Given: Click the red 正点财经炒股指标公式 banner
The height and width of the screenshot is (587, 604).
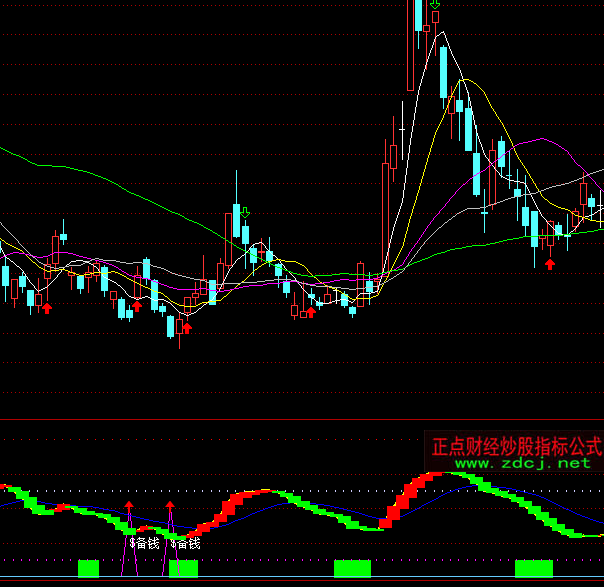Looking at the screenshot, I should click(x=515, y=445).
